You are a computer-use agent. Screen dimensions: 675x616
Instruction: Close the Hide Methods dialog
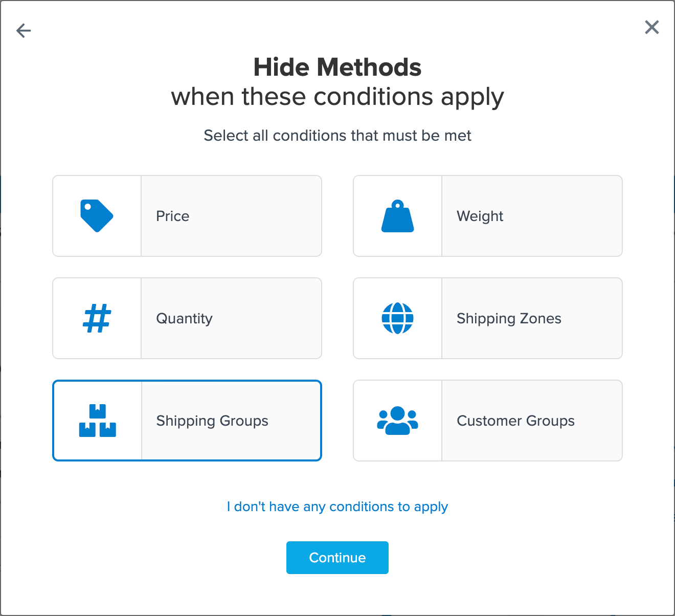pos(651,27)
